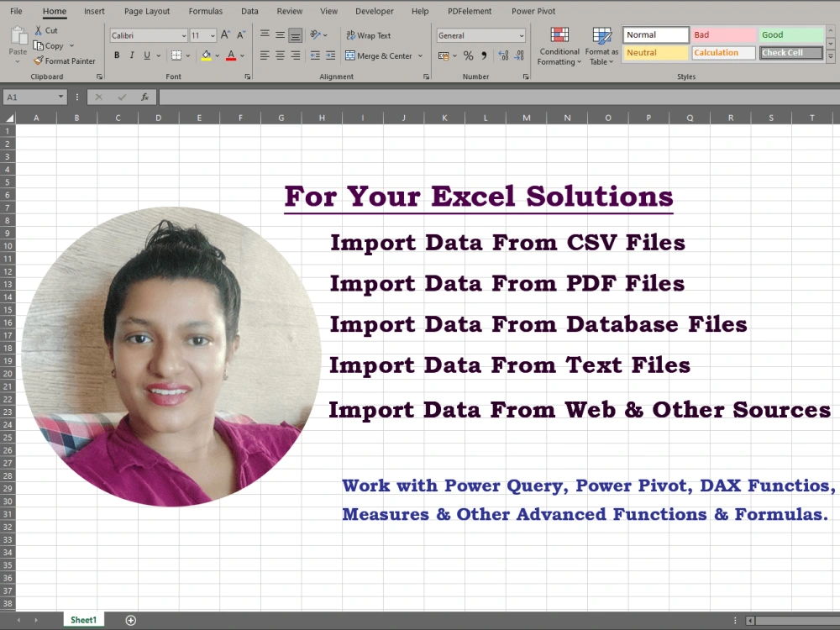Apply the Normal cell style
The width and height of the screenshot is (840, 630).
[656, 34]
